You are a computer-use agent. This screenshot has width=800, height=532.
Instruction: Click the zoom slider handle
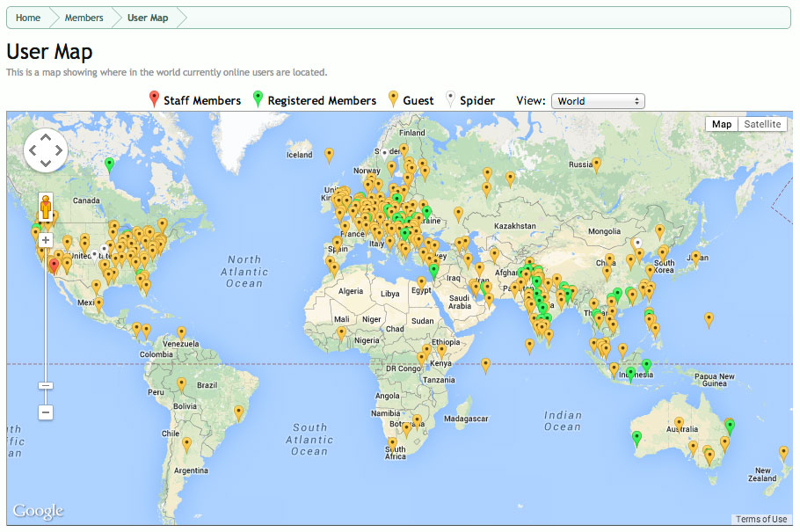coord(46,385)
